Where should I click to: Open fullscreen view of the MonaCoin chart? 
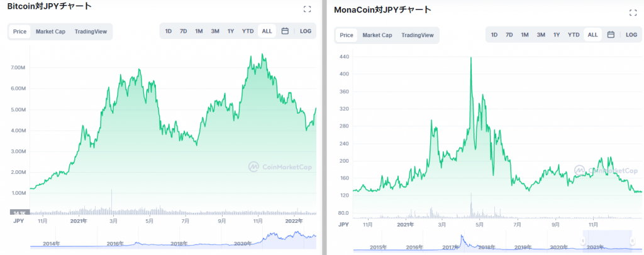point(633,13)
